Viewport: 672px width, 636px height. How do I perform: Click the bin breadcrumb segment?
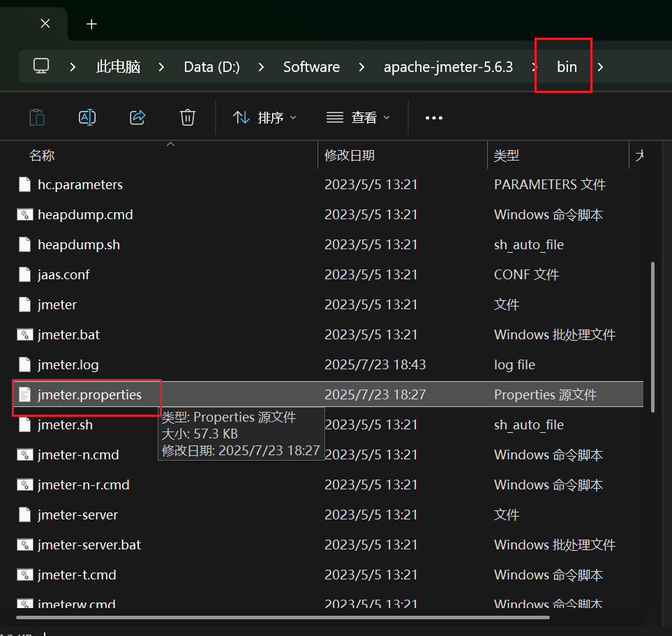tap(567, 67)
